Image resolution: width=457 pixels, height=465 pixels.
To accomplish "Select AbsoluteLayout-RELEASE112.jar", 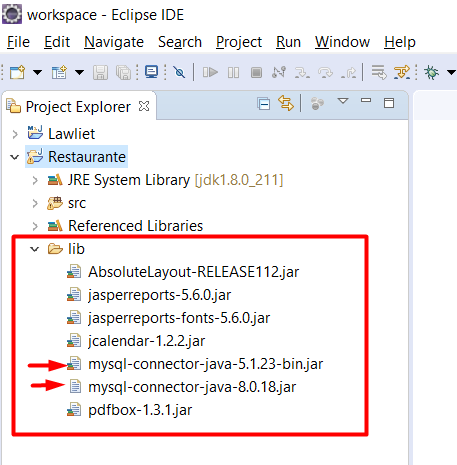I will [x=193, y=272].
